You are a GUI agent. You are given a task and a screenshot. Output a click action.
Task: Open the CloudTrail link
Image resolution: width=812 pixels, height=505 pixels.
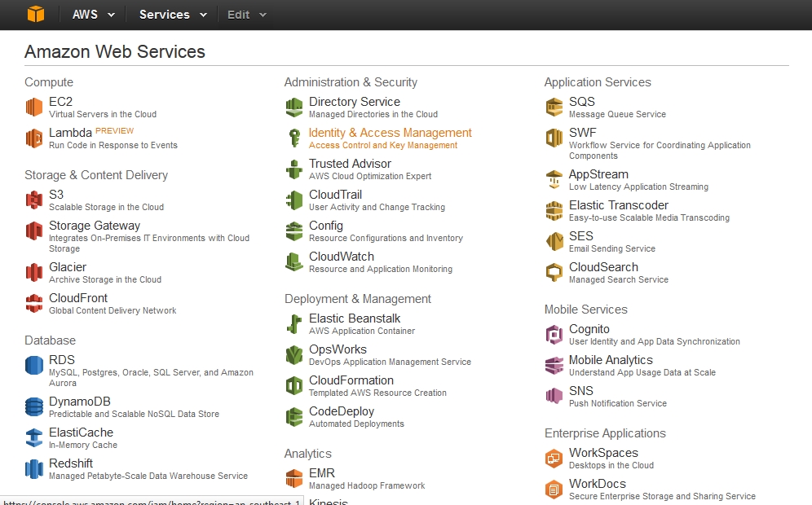(336, 195)
